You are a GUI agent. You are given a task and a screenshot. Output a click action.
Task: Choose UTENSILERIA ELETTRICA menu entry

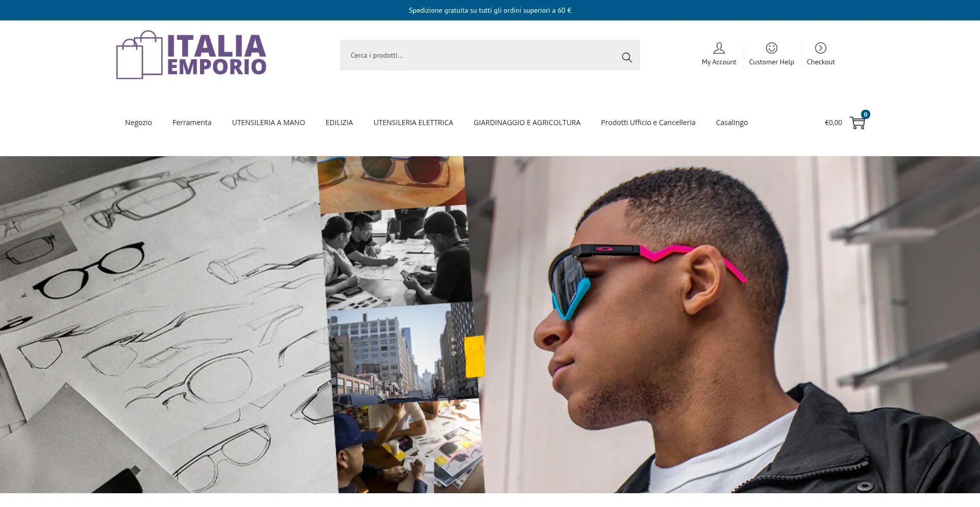(413, 123)
